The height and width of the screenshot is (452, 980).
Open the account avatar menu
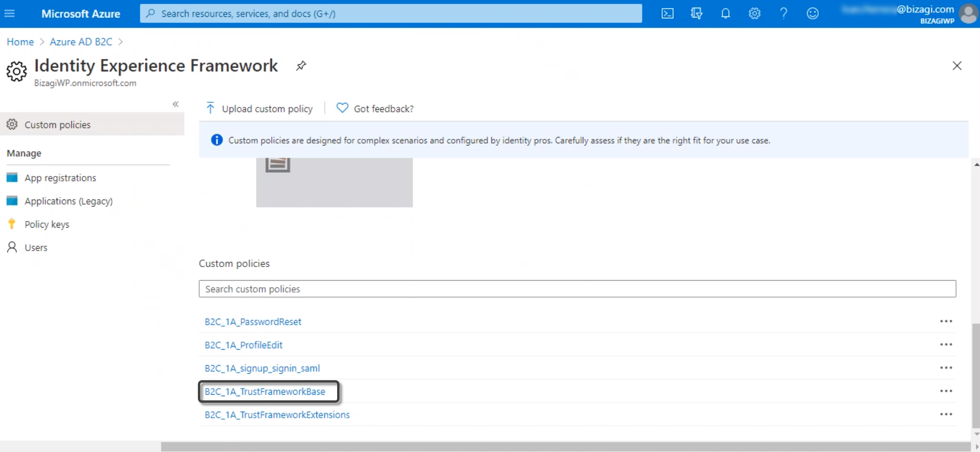pyautogui.click(x=968, y=14)
